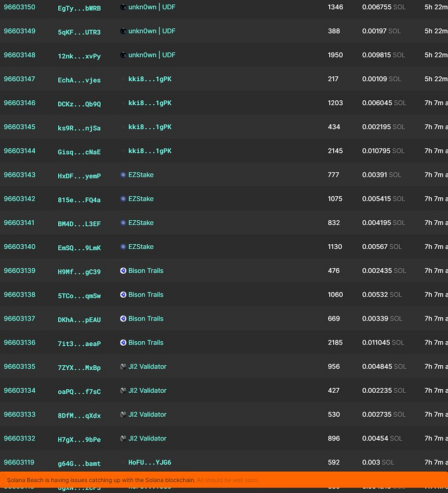
Task: Click blockhash H9Mf...gC39
Action: (79, 272)
